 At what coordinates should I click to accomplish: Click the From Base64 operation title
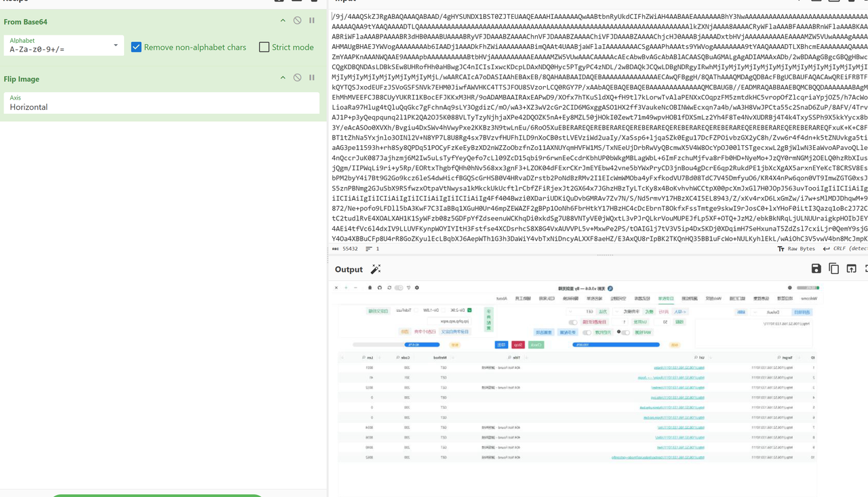click(26, 22)
